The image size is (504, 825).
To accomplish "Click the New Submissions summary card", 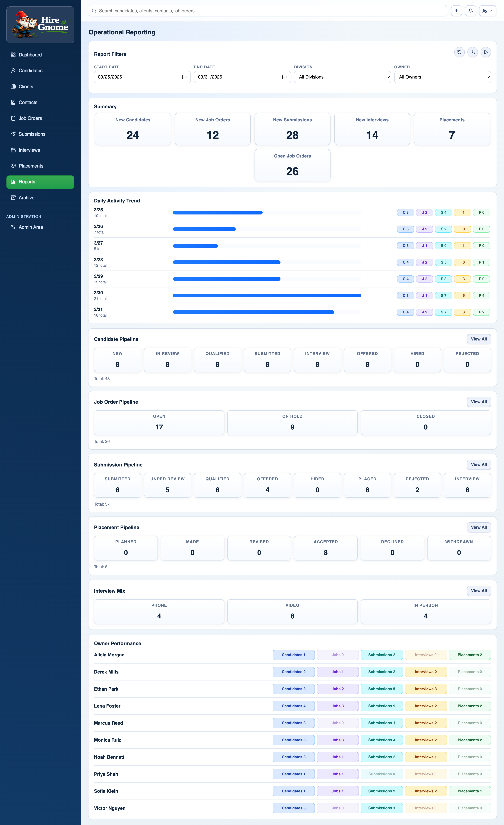I will [x=292, y=129].
